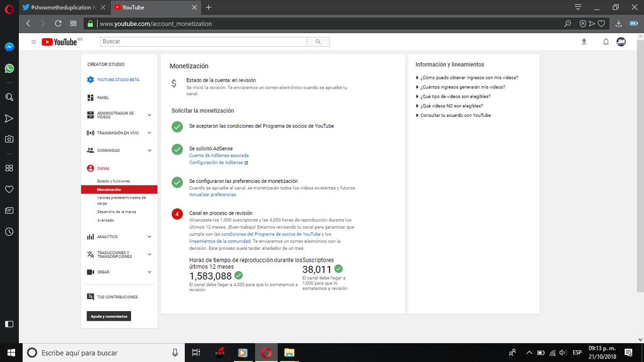
Task: Bookmark page with address bar heart
Action: click(602, 24)
